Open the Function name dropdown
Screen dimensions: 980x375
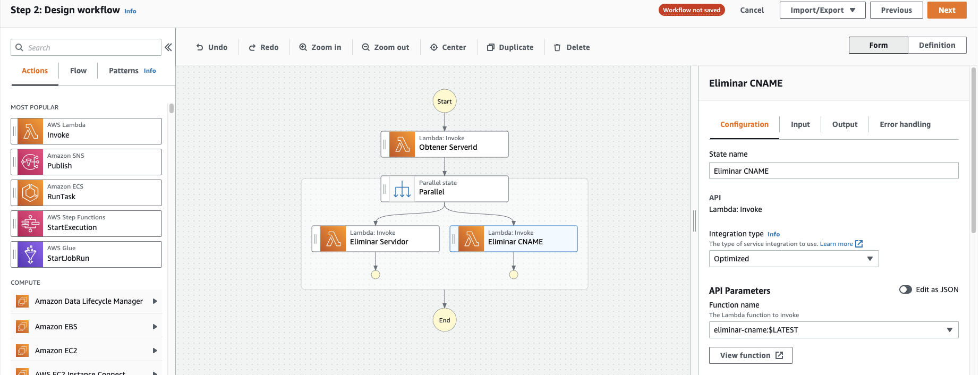point(833,330)
